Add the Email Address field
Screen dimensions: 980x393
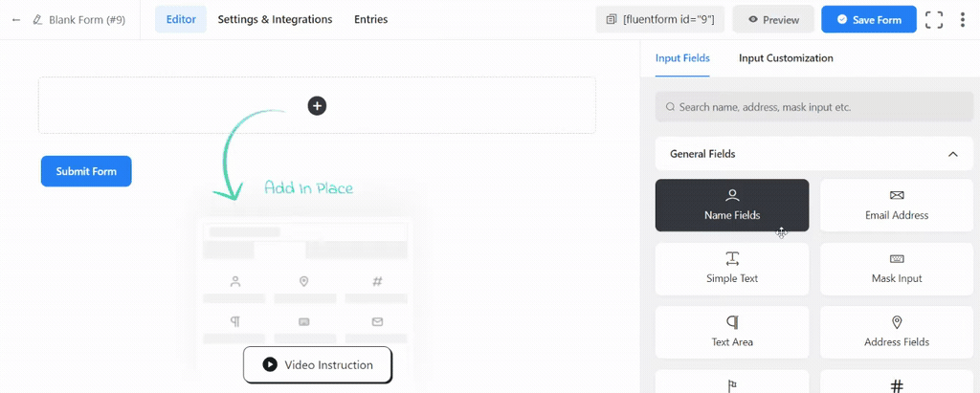coord(897,205)
